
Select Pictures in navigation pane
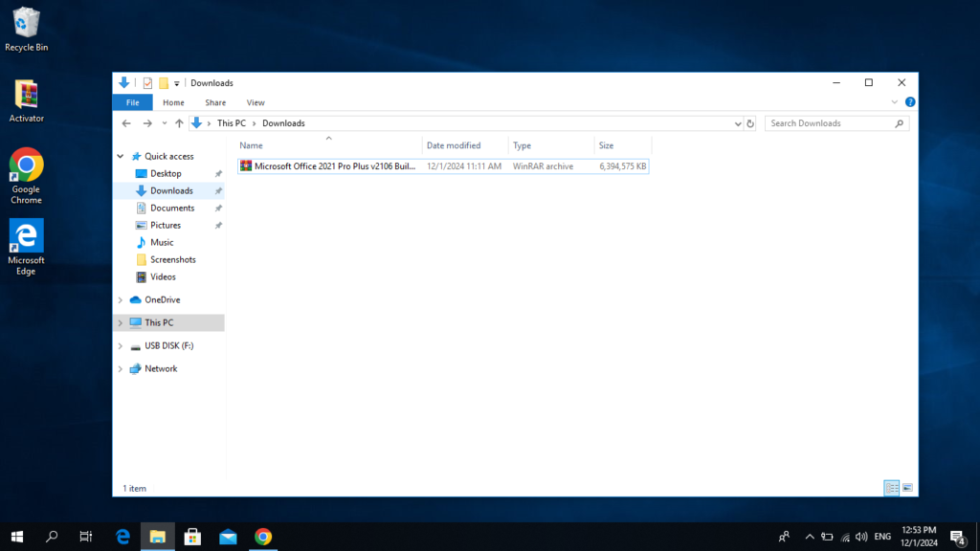click(x=165, y=225)
